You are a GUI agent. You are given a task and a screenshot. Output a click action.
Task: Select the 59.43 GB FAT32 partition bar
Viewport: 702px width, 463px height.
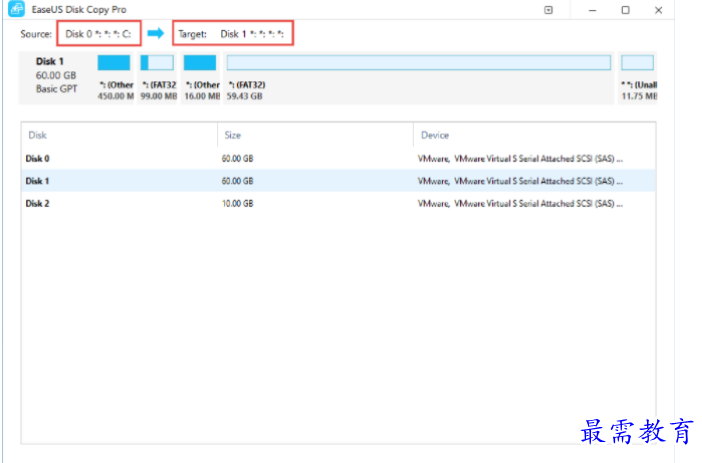click(419, 63)
